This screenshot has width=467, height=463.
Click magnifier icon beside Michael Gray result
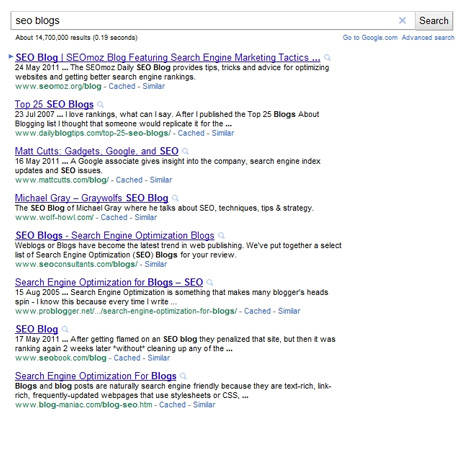click(x=175, y=198)
